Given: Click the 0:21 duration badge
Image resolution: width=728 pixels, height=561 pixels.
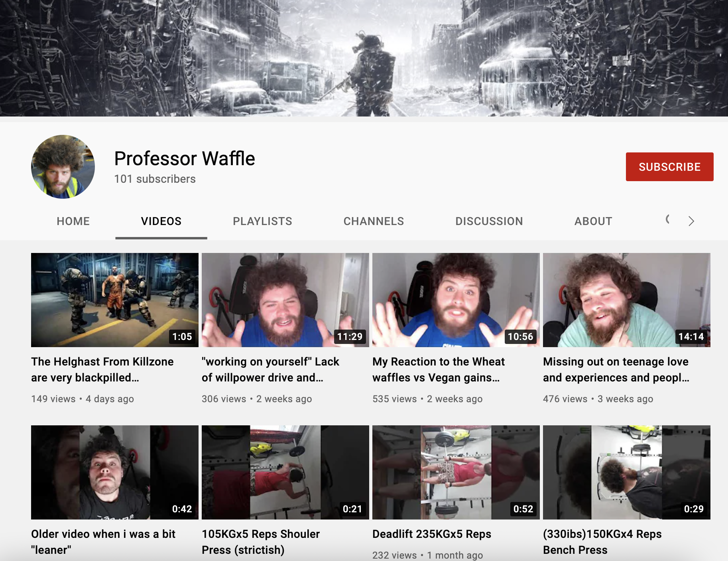Looking at the screenshot, I should (x=352, y=509).
